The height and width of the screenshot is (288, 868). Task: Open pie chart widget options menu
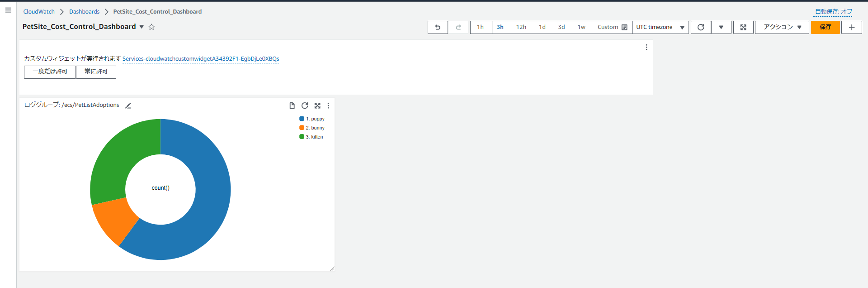click(328, 106)
